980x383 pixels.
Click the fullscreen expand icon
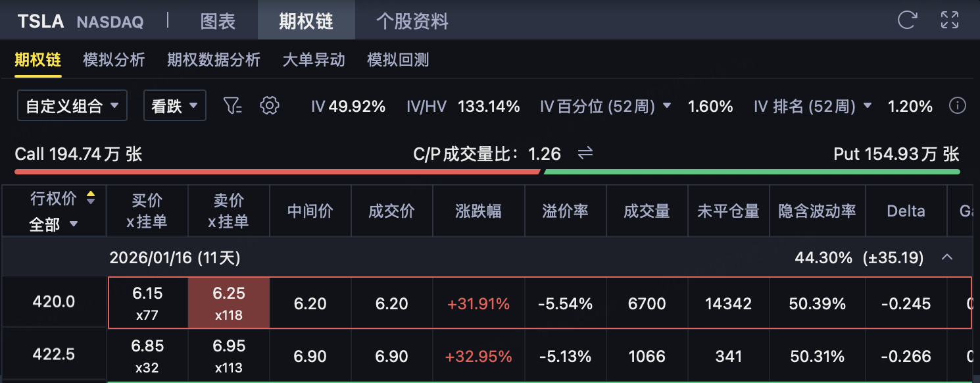click(950, 20)
